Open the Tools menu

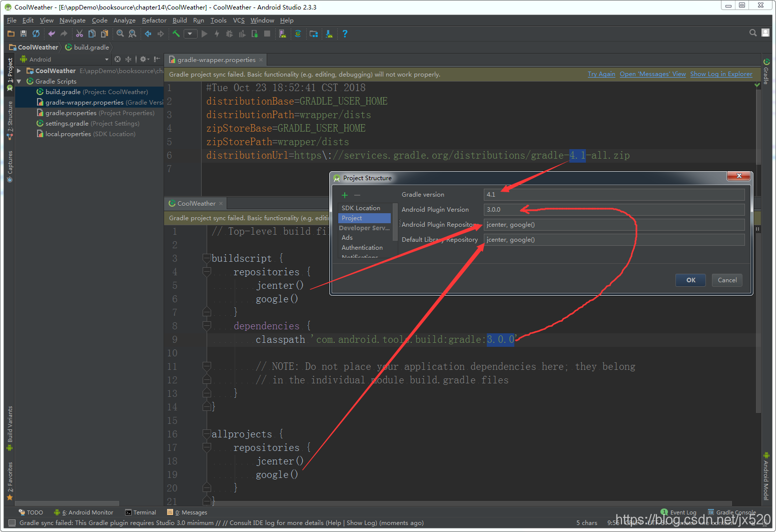[x=218, y=21]
